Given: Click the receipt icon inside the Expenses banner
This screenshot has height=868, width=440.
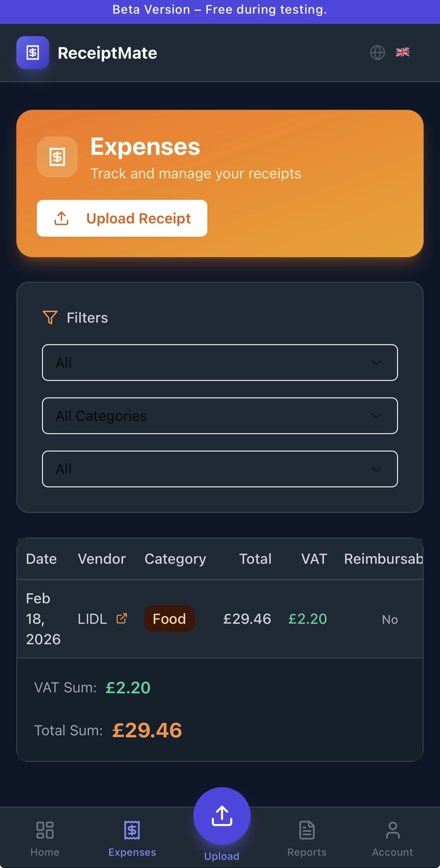Looking at the screenshot, I should point(57,158).
